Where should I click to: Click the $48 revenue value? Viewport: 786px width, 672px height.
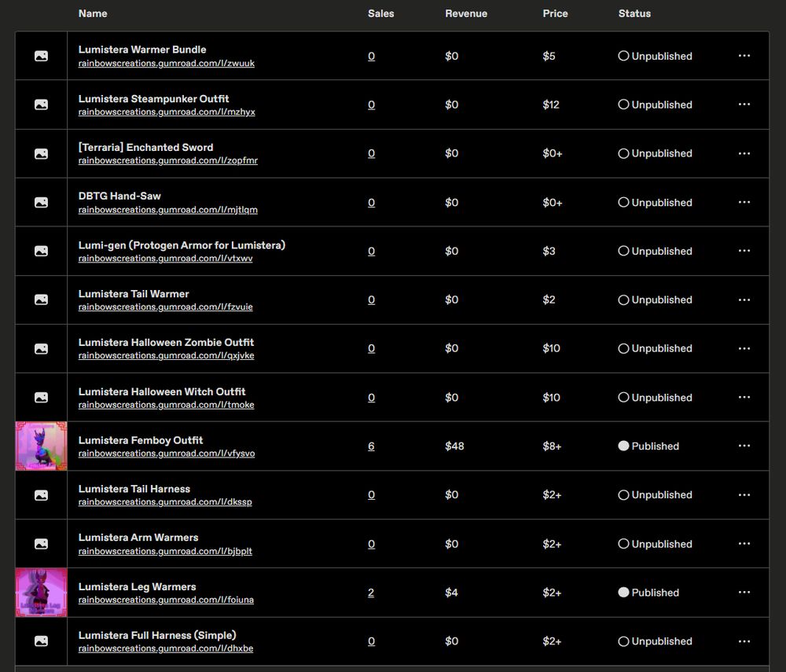[454, 446]
